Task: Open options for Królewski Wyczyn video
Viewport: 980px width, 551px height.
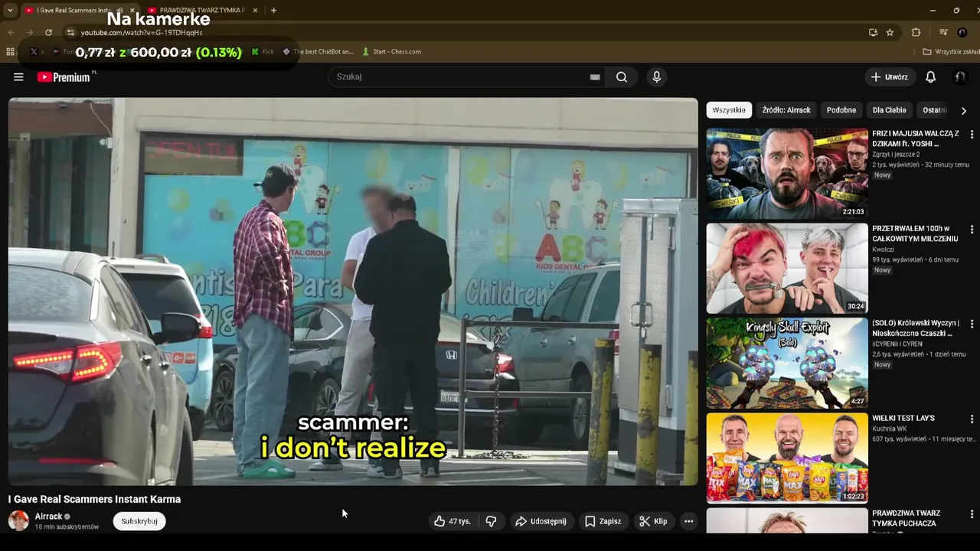Action: (972, 324)
